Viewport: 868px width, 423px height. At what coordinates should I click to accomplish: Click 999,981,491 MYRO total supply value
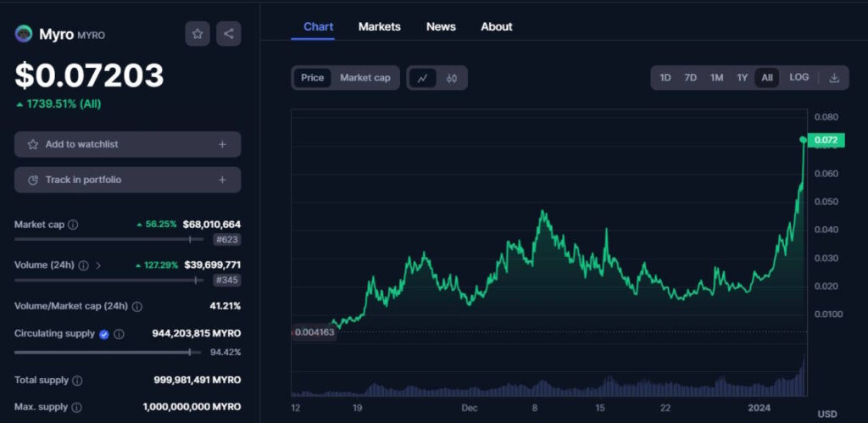(x=197, y=381)
